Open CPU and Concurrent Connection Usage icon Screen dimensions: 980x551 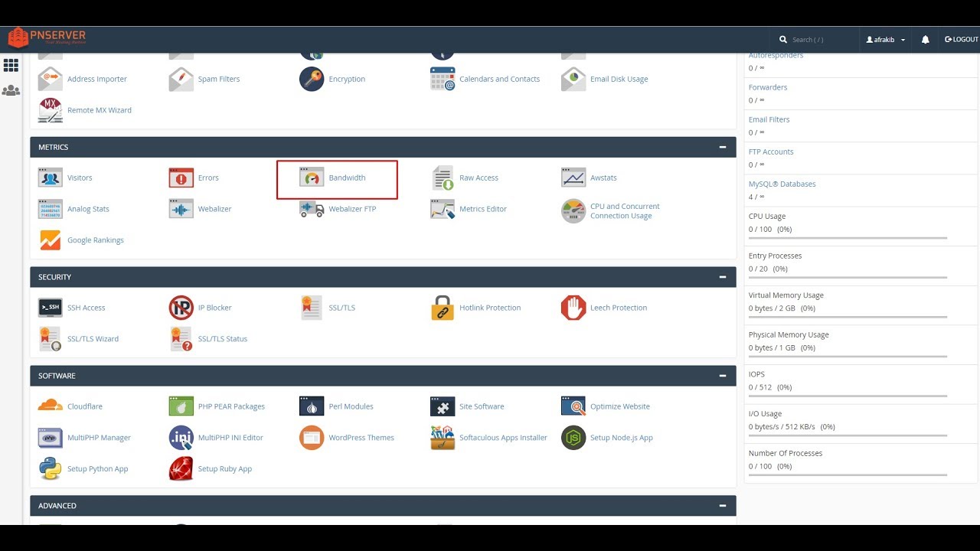point(573,211)
